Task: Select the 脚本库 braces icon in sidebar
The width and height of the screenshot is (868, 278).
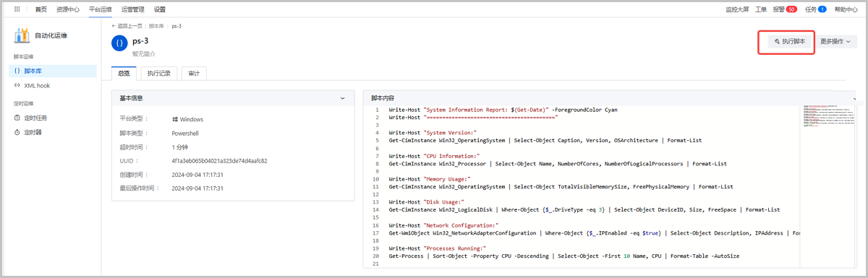Action: [17, 71]
